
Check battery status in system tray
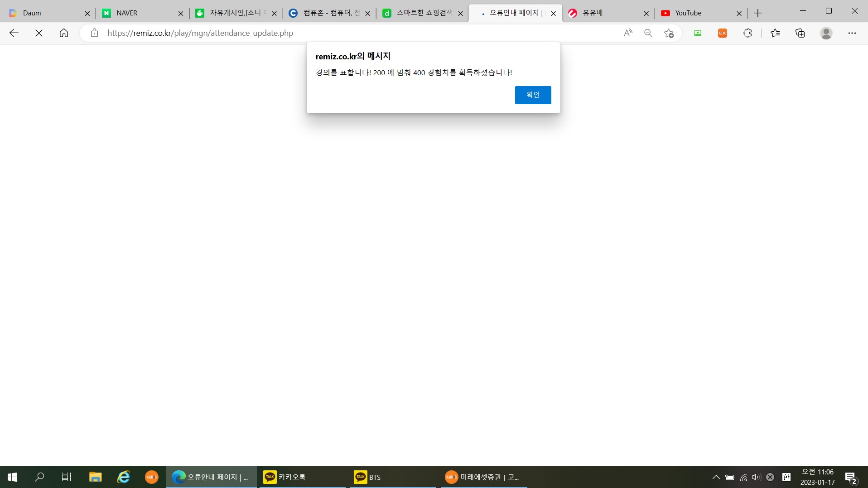[x=730, y=477]
